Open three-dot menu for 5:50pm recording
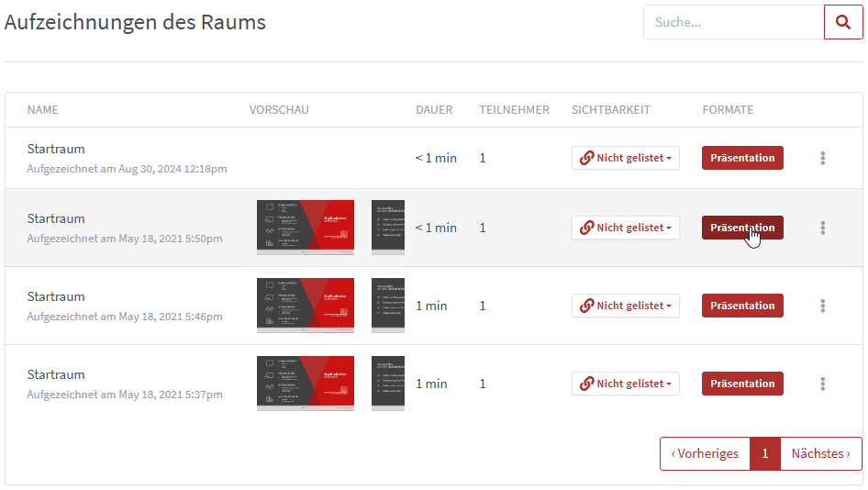868x490 pixels. pyautogui.click(x=823, y=228)
